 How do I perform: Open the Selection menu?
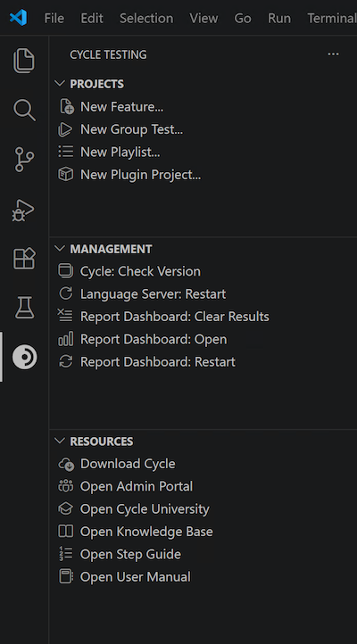coord(146,18)
